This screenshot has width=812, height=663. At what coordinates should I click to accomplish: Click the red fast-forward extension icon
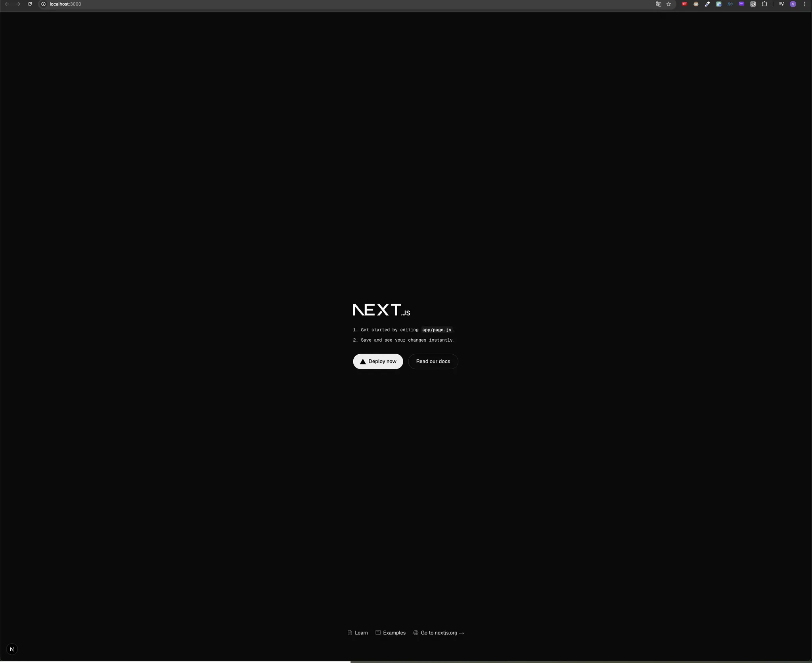click(x=684, y=4)
